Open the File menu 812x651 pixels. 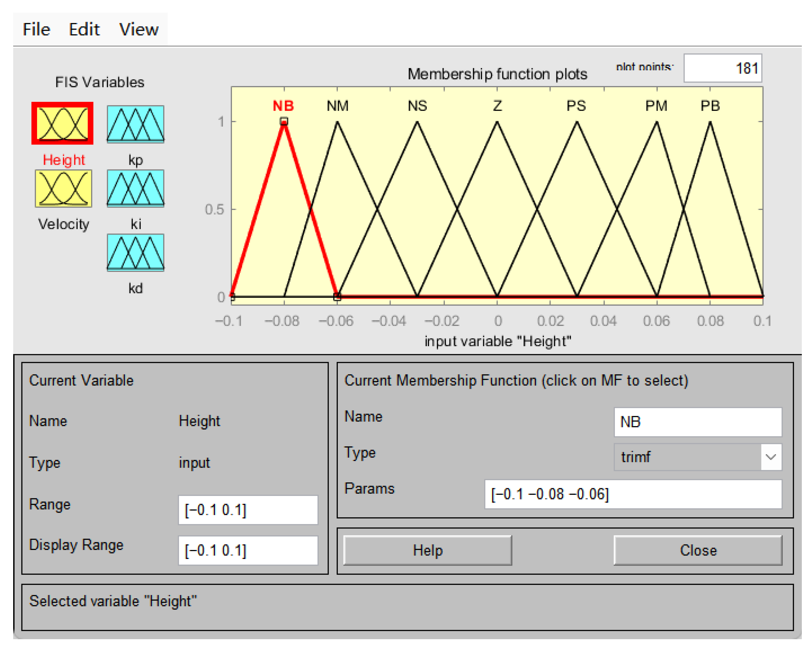pyautogui.click(x=36, y=29)
